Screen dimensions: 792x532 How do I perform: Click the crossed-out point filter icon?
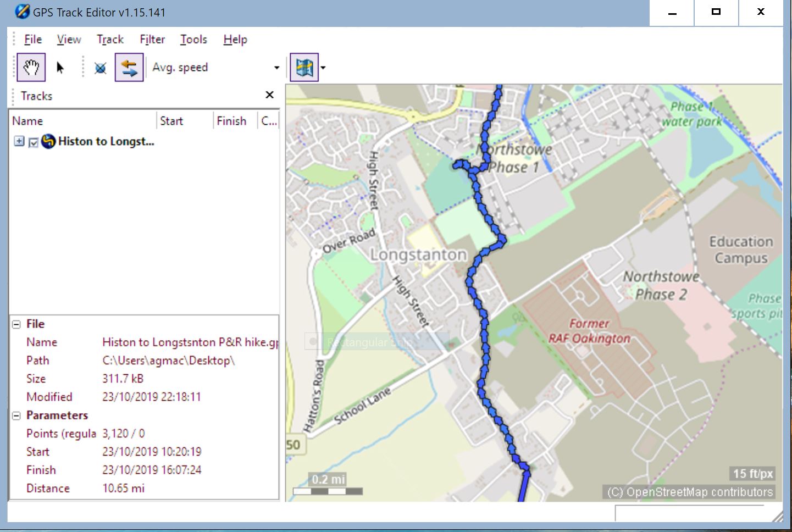click(100, 68)
